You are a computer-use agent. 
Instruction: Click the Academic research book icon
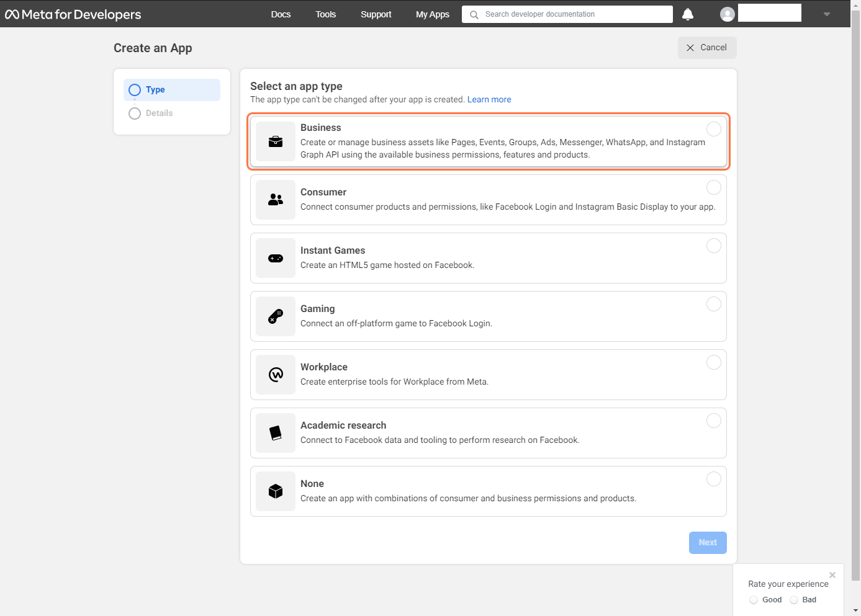pyautogui.click(x=276, y=433)
